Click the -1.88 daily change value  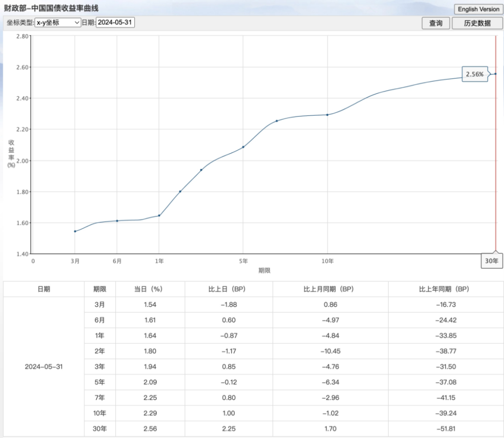pyautogui.click(x=229, y=304)
